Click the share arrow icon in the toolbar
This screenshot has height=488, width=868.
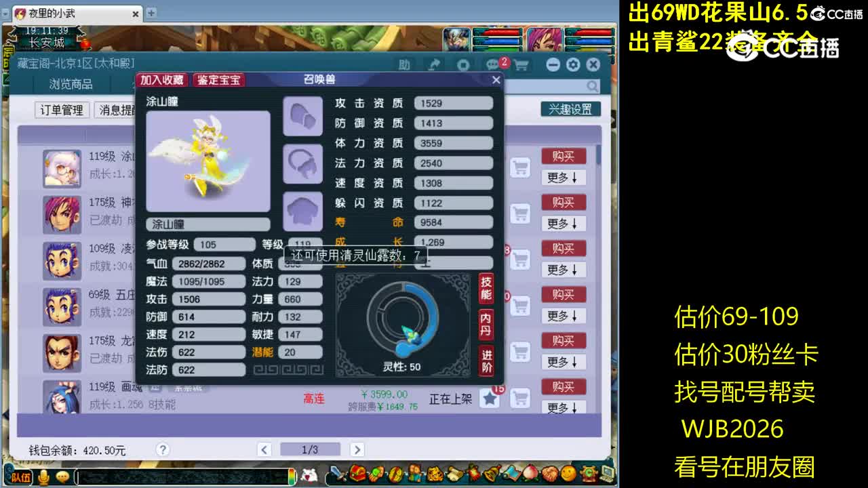[434, 62]
